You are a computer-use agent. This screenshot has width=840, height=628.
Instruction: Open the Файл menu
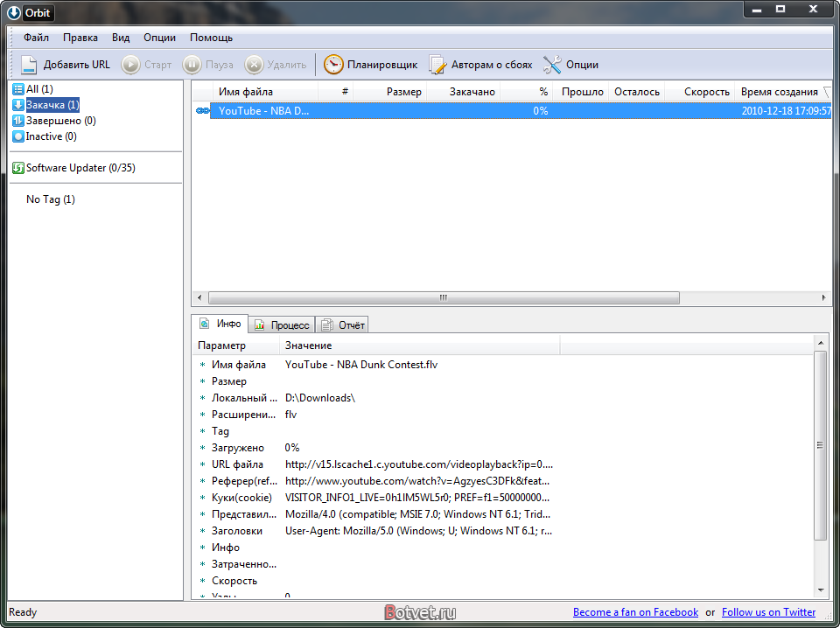point(36,38)
